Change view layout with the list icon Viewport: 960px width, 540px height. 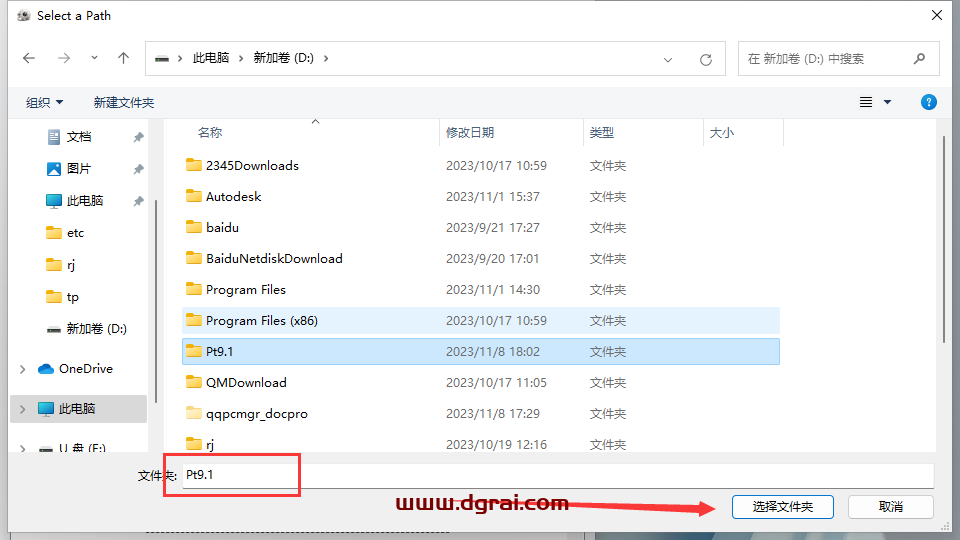point(866,102)
